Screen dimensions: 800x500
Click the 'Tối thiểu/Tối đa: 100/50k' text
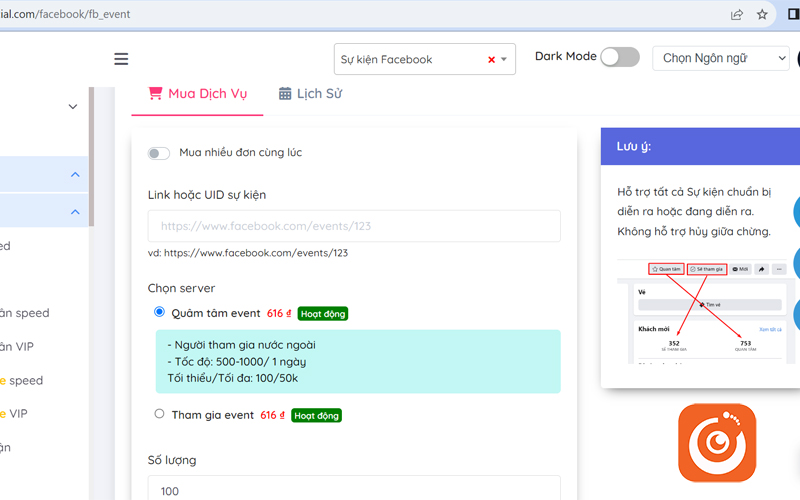233,379
